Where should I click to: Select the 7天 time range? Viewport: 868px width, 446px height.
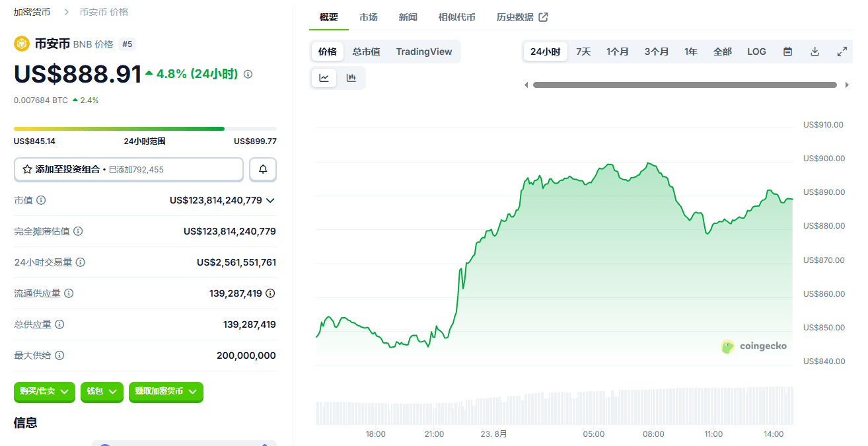pyautogui.click(x=583, y=52)
